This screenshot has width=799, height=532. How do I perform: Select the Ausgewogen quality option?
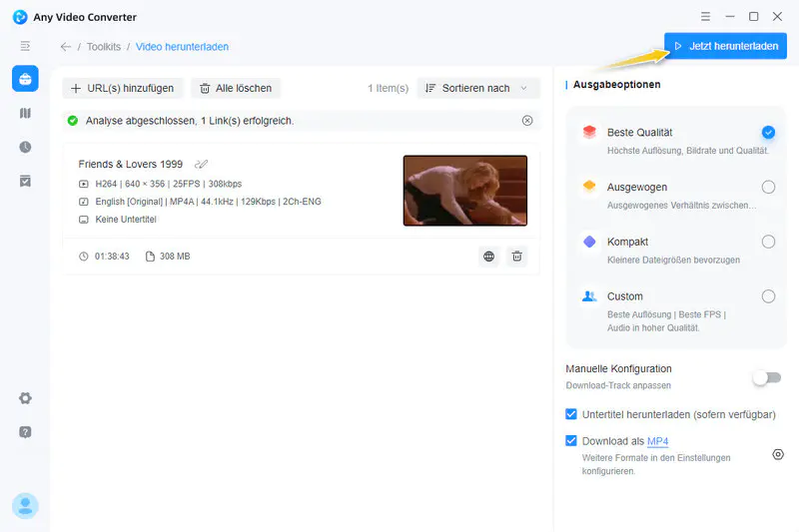(768, 187)
